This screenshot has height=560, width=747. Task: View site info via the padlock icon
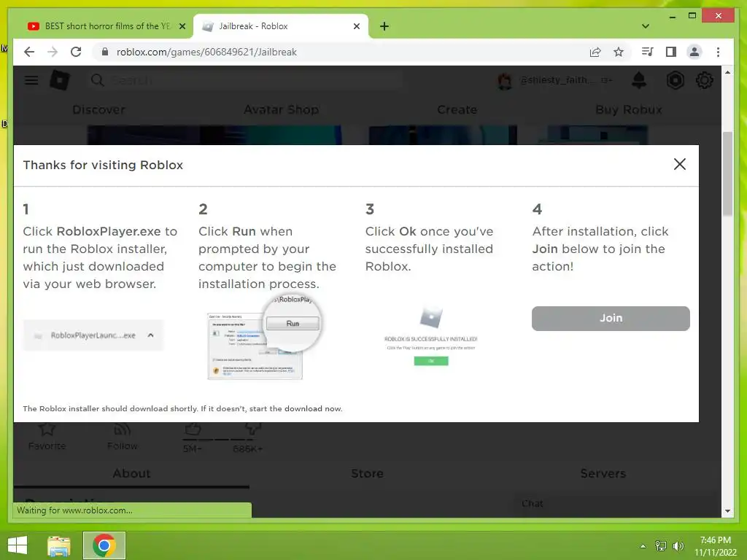pos(105,52)
